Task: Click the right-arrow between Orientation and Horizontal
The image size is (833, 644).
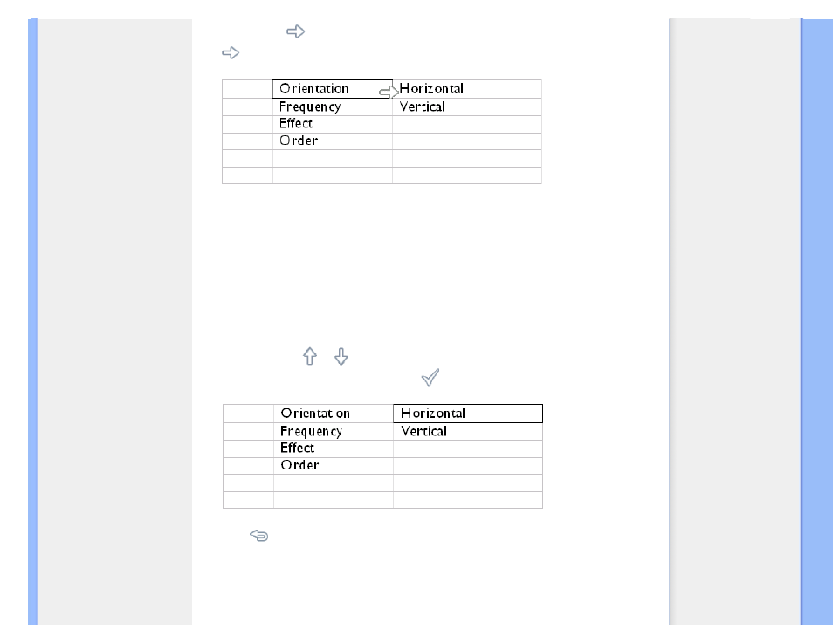Action: (x=389, y=92)
